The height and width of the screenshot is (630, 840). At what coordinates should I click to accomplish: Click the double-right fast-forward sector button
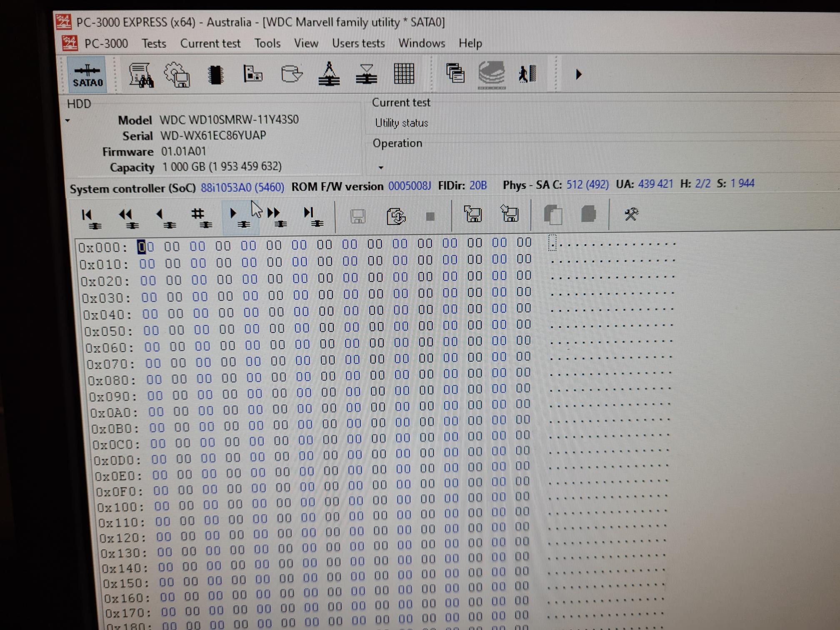[x=277, y=218]
